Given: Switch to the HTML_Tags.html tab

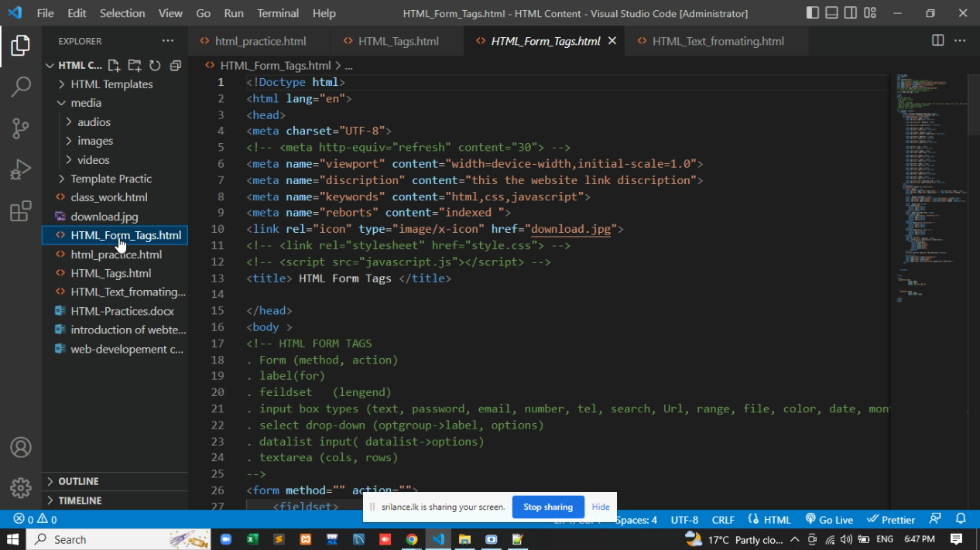Looking at the screenshot, I should point(398,41).
